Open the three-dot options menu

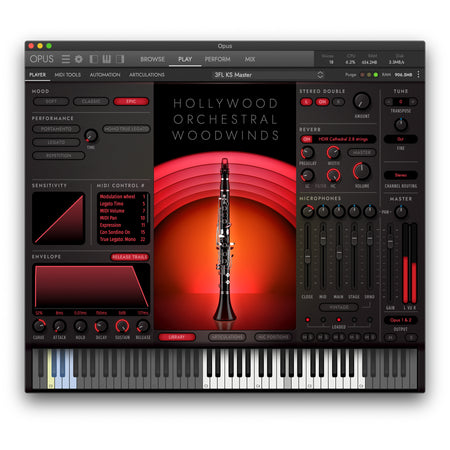[x=418, y=74]
